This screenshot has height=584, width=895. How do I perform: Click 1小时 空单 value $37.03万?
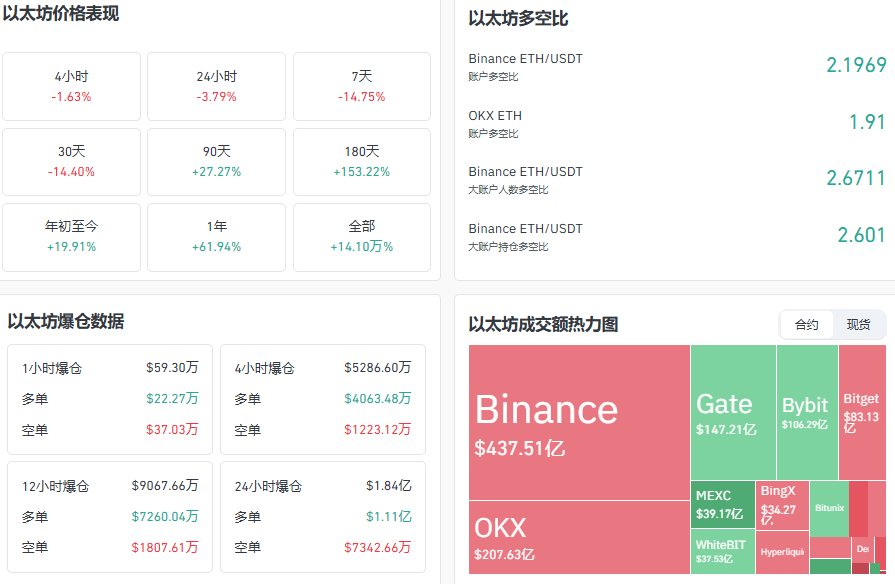172,429
